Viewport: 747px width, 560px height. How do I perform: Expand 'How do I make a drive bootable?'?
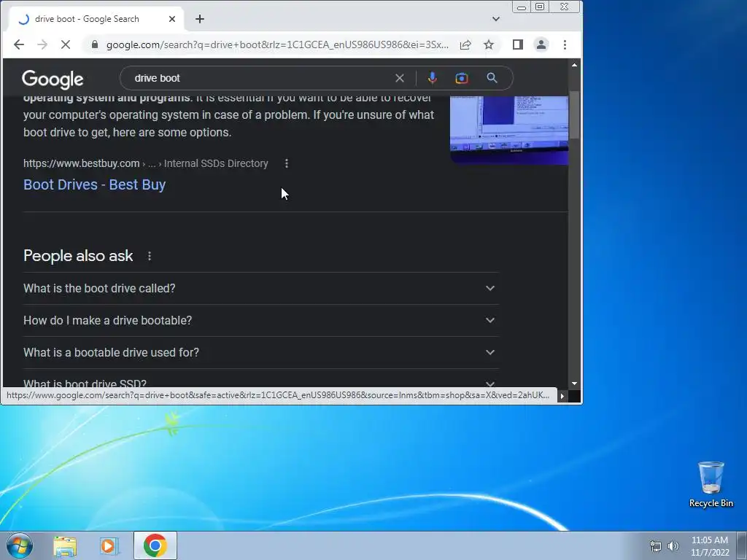click(260, 321)
